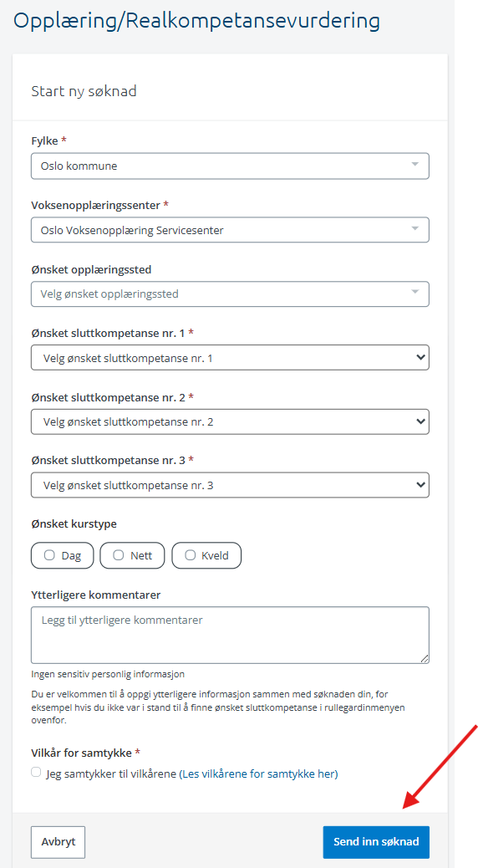The width and height of the screenshot is (478, 868).
Task: Focus the Ytterligere kommentarer text area
Action: (x=230, y=635)
